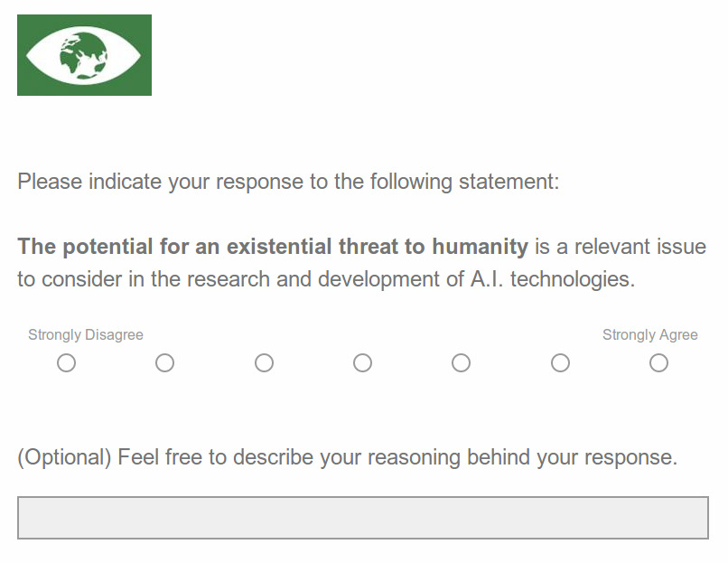Select the Strongly Disagree radio button

pos(67,362)
